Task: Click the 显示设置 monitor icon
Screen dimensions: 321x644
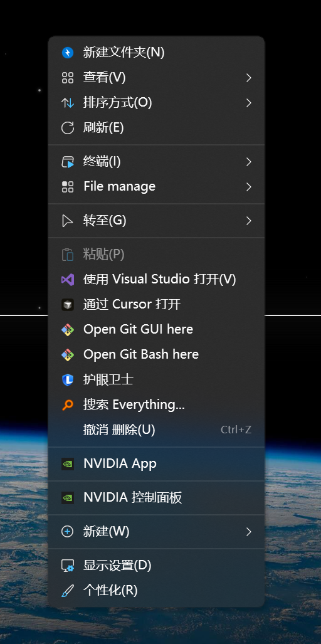Action: (67, 566)
